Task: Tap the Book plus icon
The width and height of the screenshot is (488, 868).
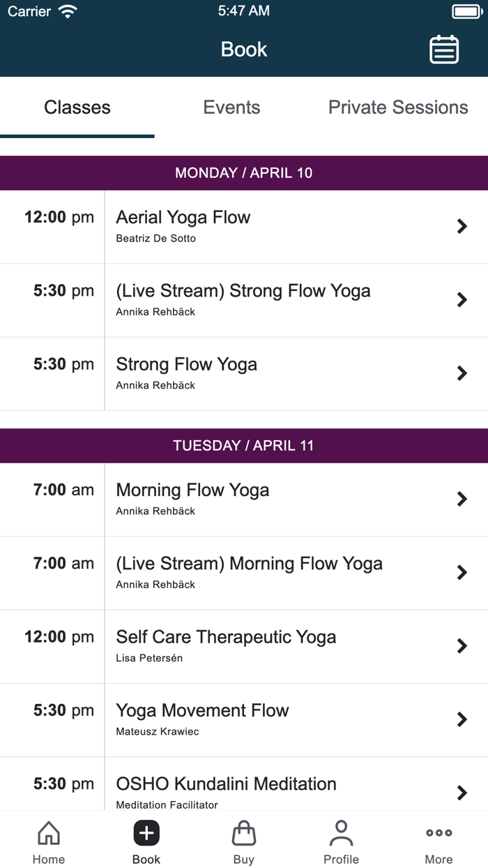Action: [146, 832]
